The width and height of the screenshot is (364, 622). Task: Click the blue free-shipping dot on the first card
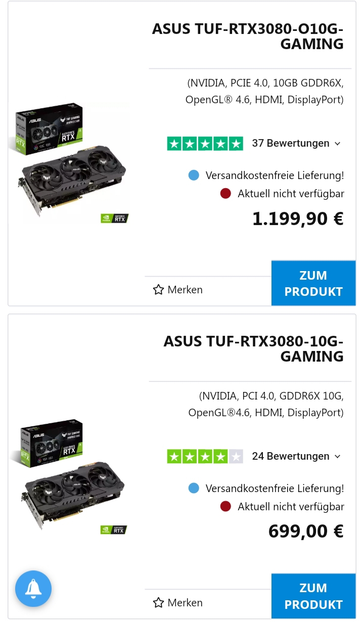[x=194, y=175]
